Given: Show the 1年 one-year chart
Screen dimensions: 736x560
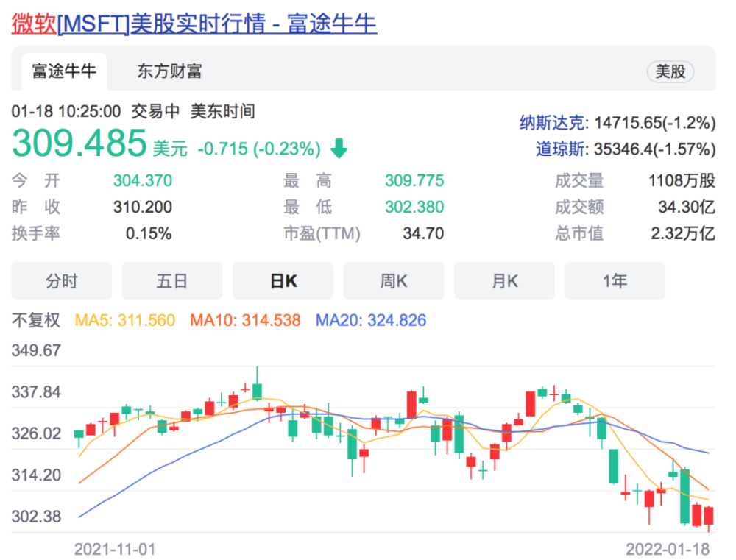Looking at the screenshot, I should 615,280.
